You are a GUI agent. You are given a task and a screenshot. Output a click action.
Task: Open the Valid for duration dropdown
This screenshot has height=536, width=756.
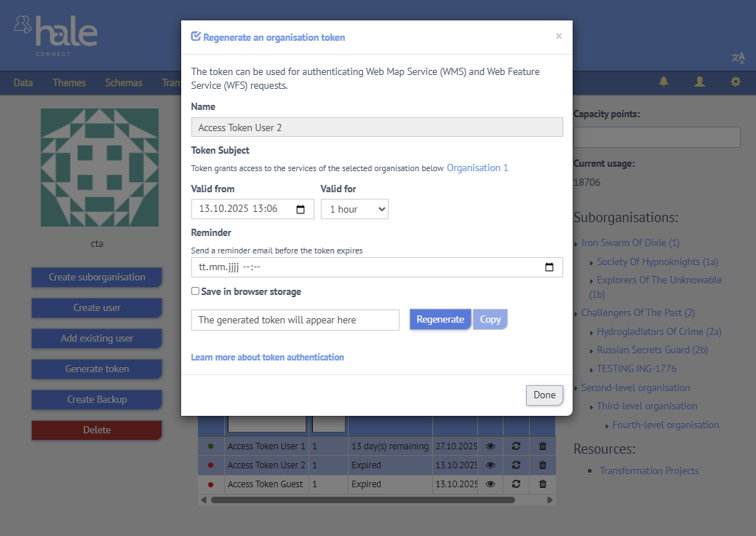click(x=354, y=210)
